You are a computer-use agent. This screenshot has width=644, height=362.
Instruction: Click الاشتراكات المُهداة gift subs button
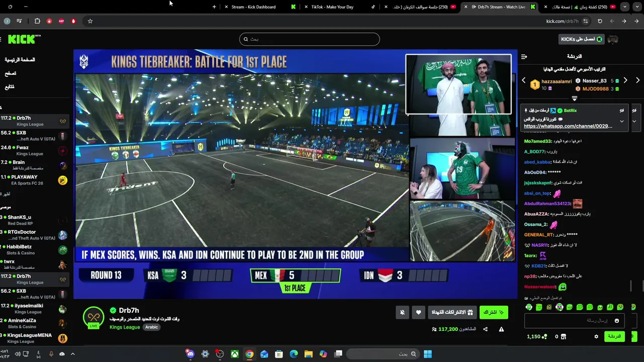point(452,312)
